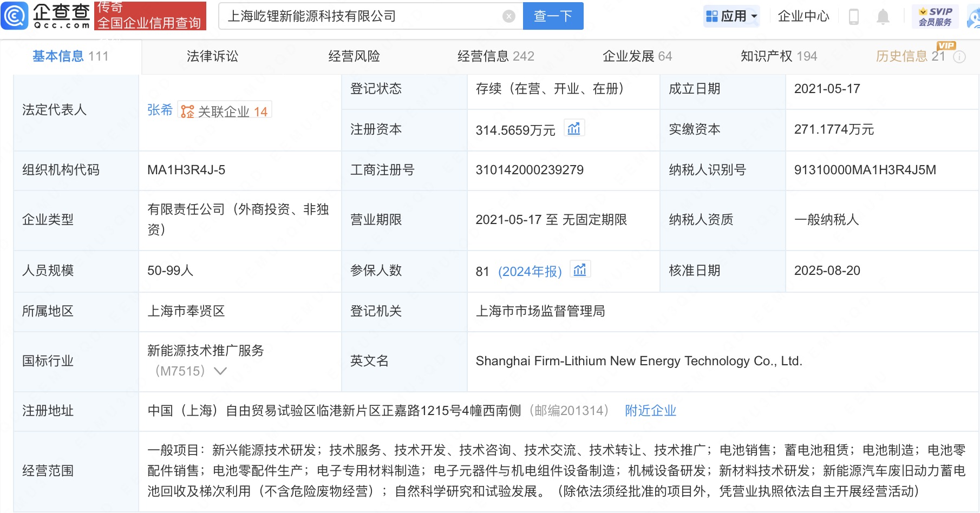Click the paid-in capital 271.1774万元 value
980x513 pixels.
coord(834,129)
